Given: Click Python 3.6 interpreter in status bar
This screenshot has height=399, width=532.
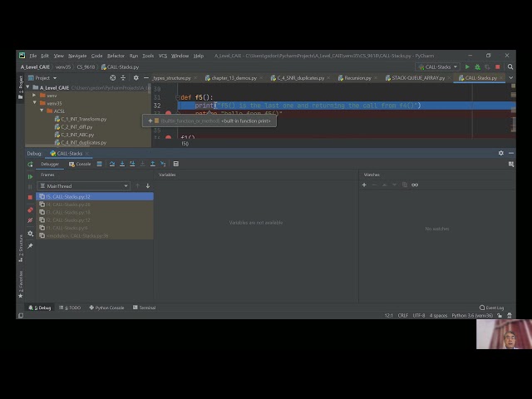Looking at the screenshot, I should [x=472, y=316].
